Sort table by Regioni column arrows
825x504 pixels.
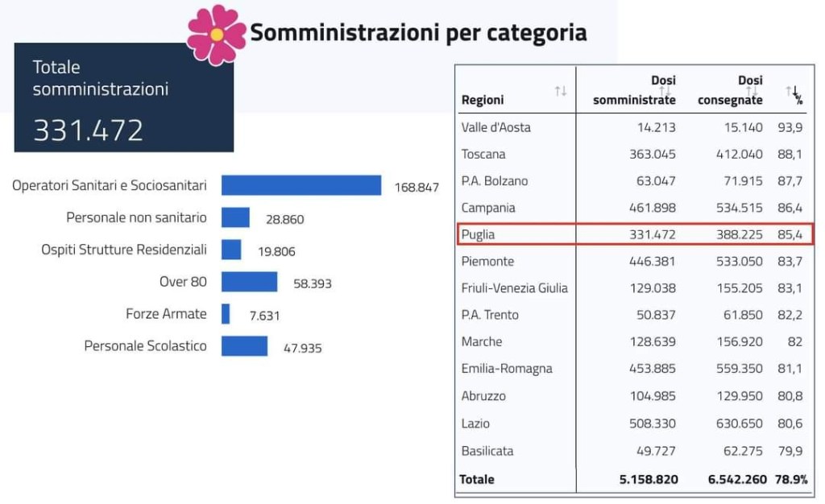pyautogui.click(x=561, y=91)
